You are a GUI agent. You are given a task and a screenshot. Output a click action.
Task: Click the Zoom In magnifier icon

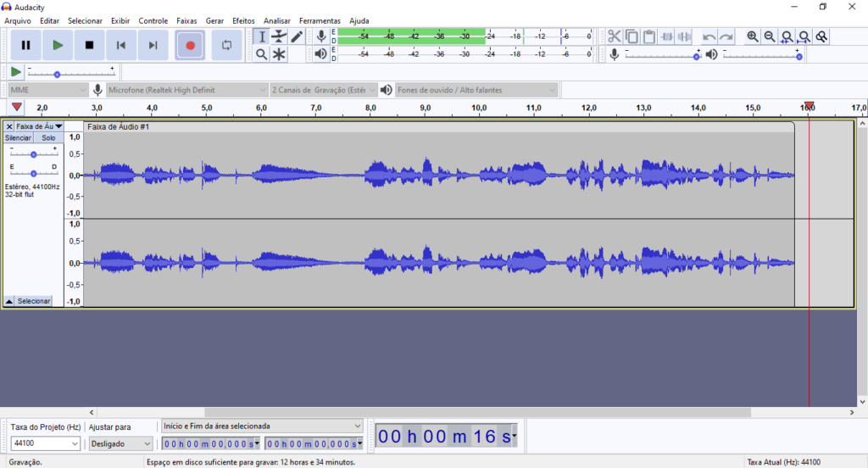pos(753,36)
